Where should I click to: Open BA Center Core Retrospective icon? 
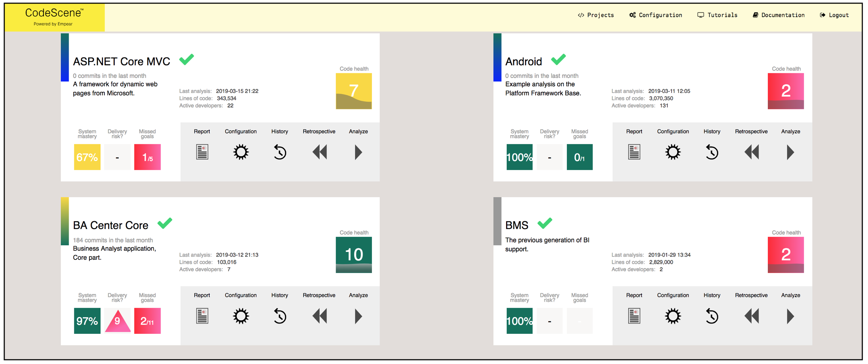(x=320, y=316)
